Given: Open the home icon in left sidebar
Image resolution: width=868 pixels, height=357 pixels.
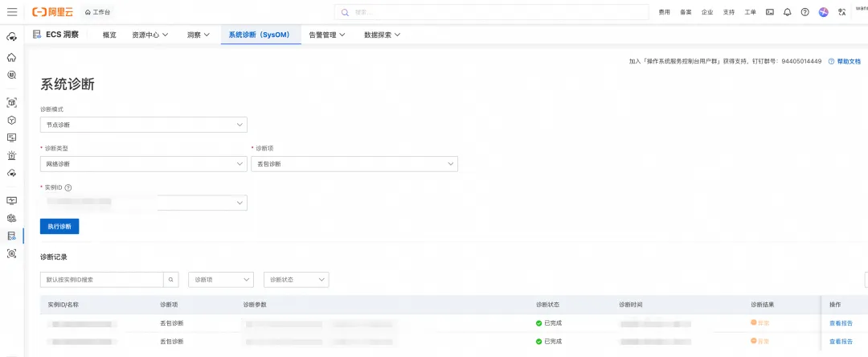Looking at the screenshot, I should [11, 58].
